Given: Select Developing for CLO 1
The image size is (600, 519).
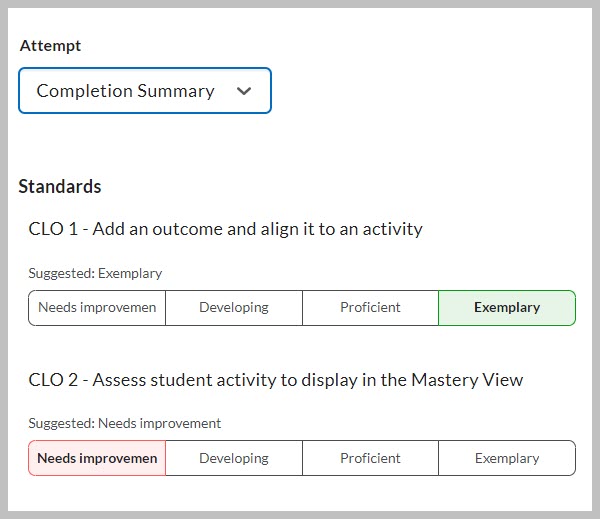Looking at the screenshot, I should (234, 308).
